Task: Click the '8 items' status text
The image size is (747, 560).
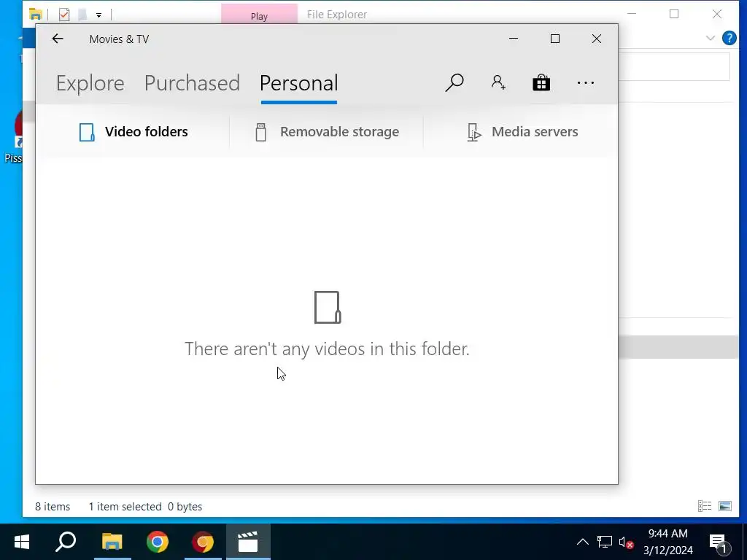Action: click(x=53, y=507)
